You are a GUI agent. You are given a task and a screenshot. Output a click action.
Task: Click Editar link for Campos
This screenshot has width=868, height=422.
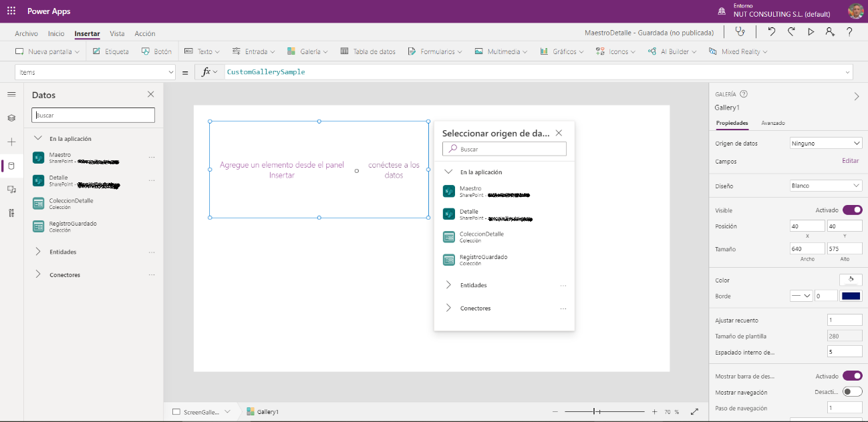point(850,161)
